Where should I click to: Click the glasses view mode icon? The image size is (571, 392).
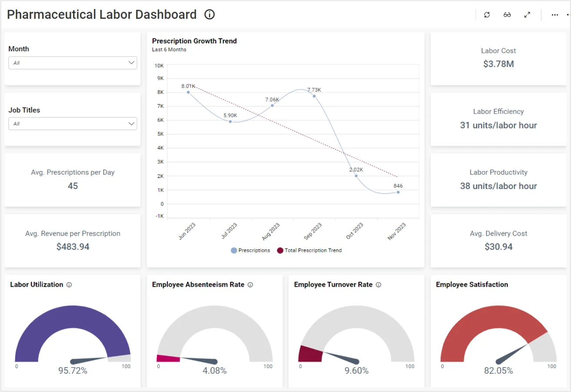point(507,15)
